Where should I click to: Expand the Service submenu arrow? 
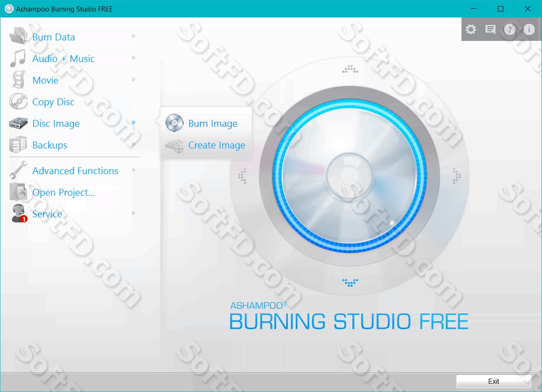pyautogui.click(x=134, y=213)
